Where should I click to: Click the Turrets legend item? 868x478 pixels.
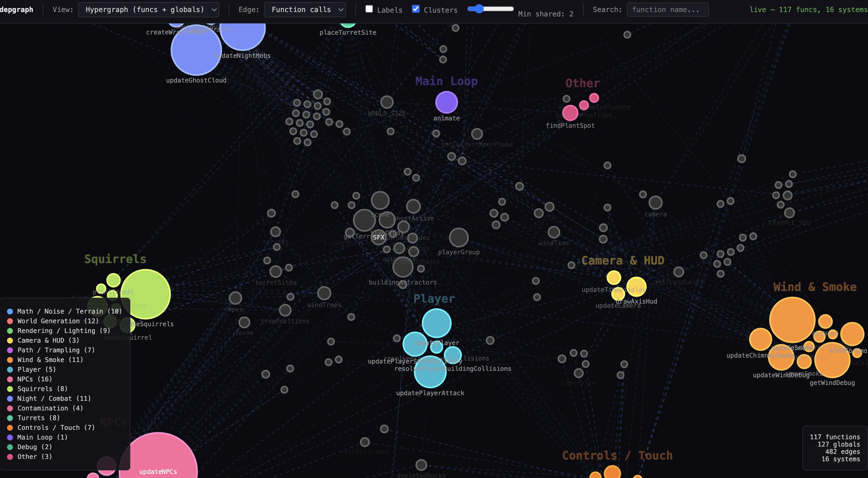click(x=38, y=418)
